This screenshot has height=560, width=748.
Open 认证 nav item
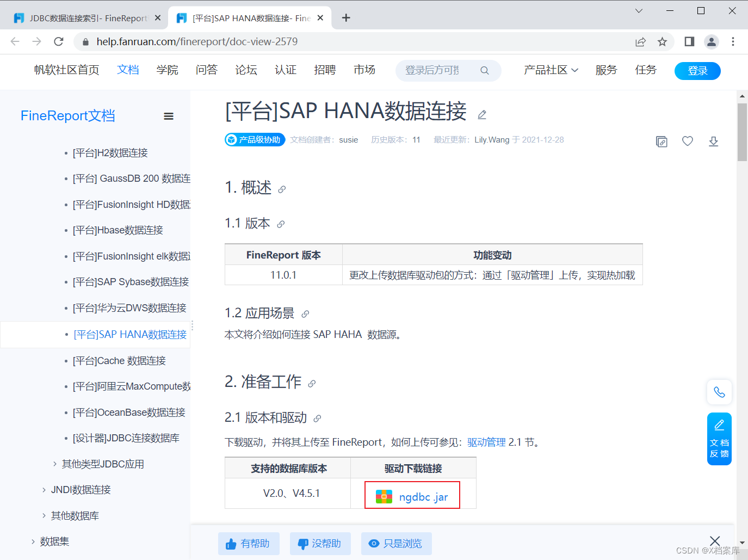point(286,70)
